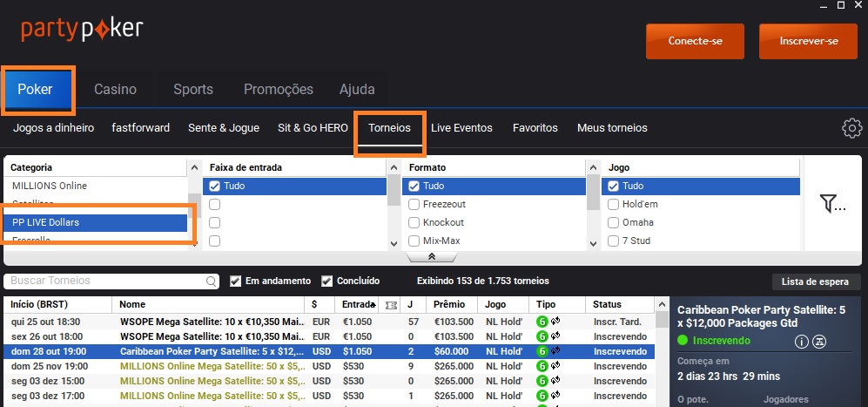This screenshot has height=407, width=868.
Task: Click the partypoker logo
Action: click(x=82, y=30)
